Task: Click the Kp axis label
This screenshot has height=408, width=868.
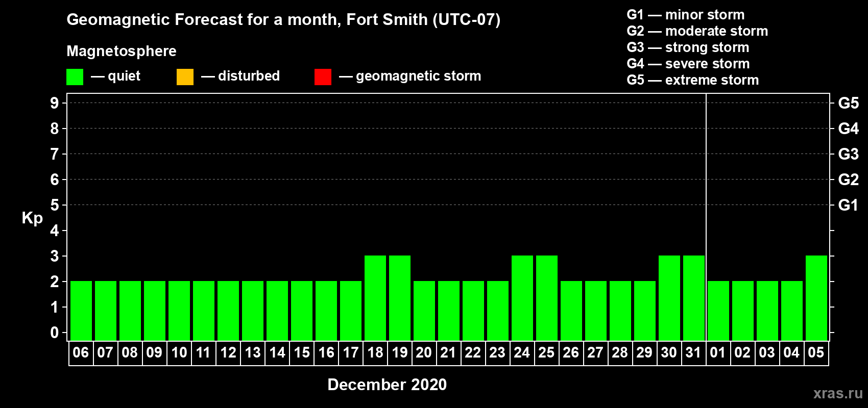Action: [x=32, y=218]
